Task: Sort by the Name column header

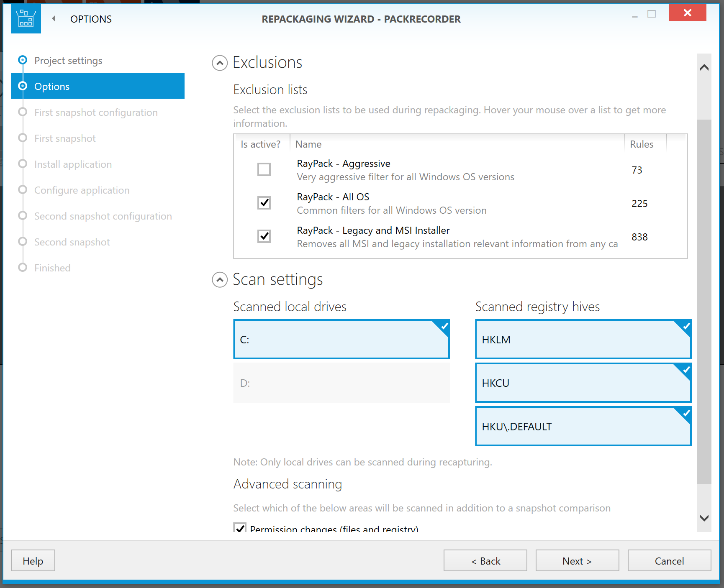Action: click(x=457, y=144)
